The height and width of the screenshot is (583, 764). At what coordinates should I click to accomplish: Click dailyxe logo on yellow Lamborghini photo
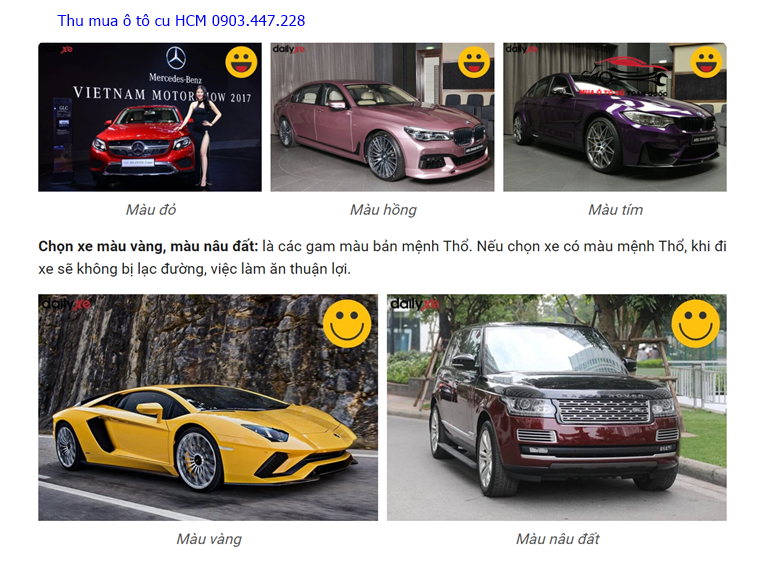66,304
